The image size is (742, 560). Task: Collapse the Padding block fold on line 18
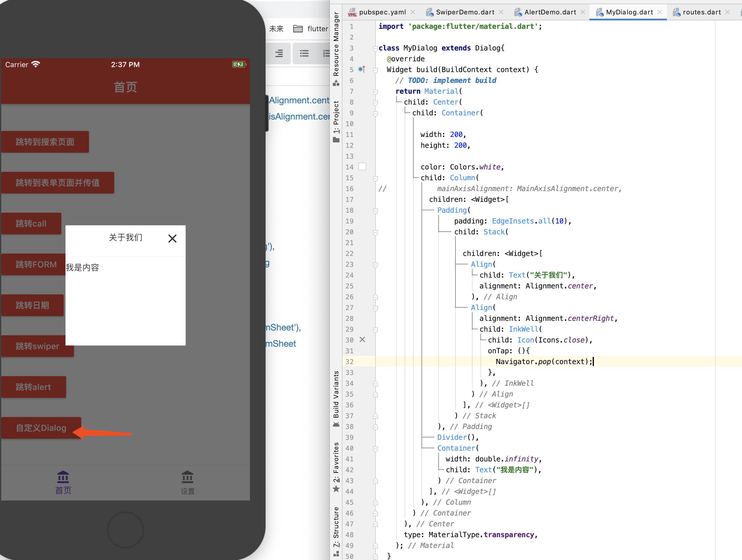(x=376, y=211)
